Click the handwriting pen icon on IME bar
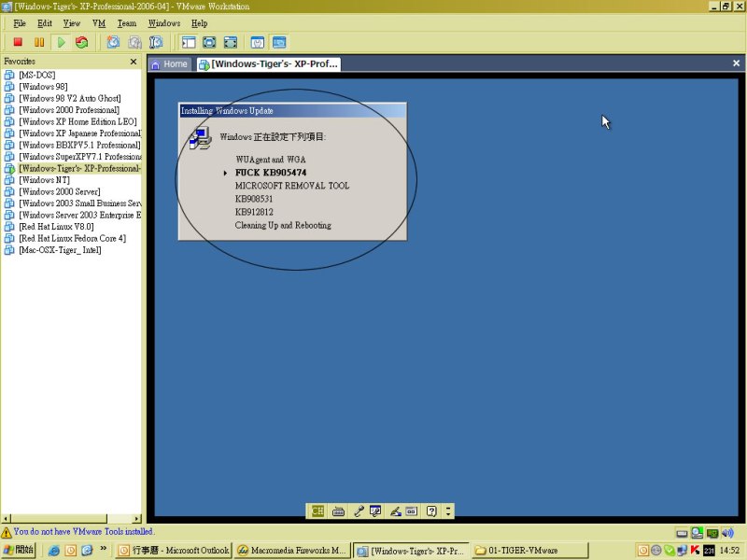Image resolution: width=747 pixels, height=560 pixels. 395,511
